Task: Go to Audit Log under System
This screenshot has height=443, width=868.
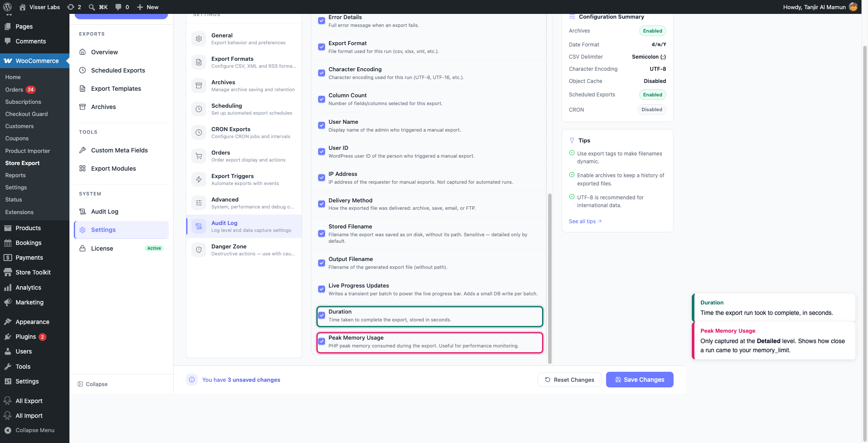Action: (x=121, y=212)
